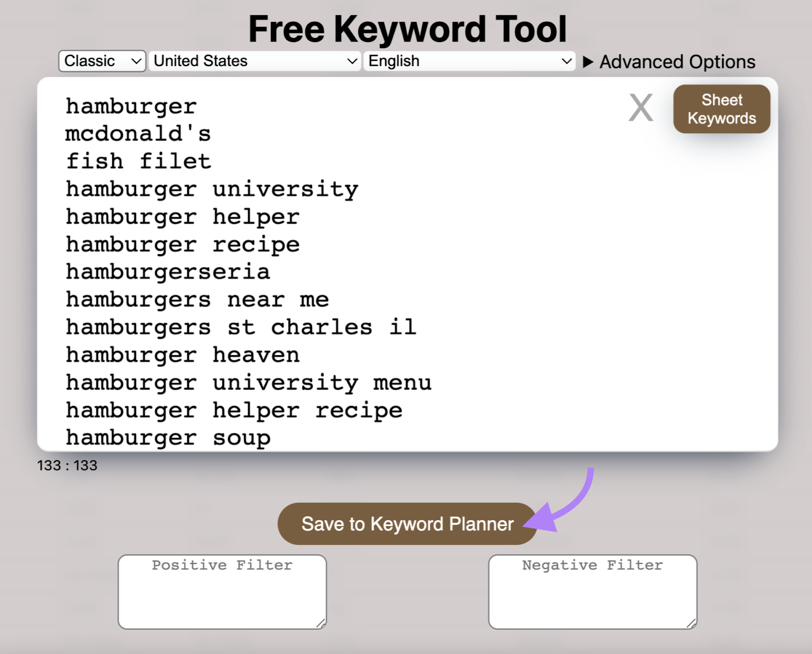Click the Advanced Options triangle icon
Screen dimensions: 812x654
(x=588, y=61)
